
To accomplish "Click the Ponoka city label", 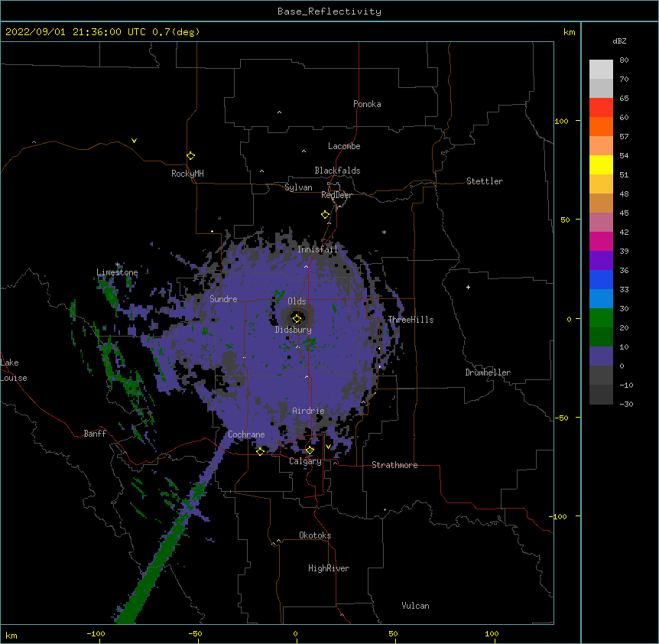I will 367,104.
